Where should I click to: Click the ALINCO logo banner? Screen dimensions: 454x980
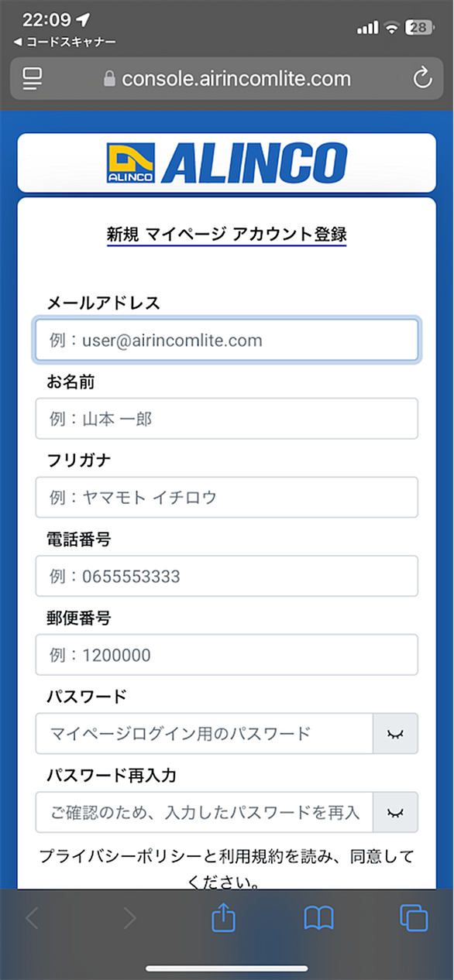227,163
